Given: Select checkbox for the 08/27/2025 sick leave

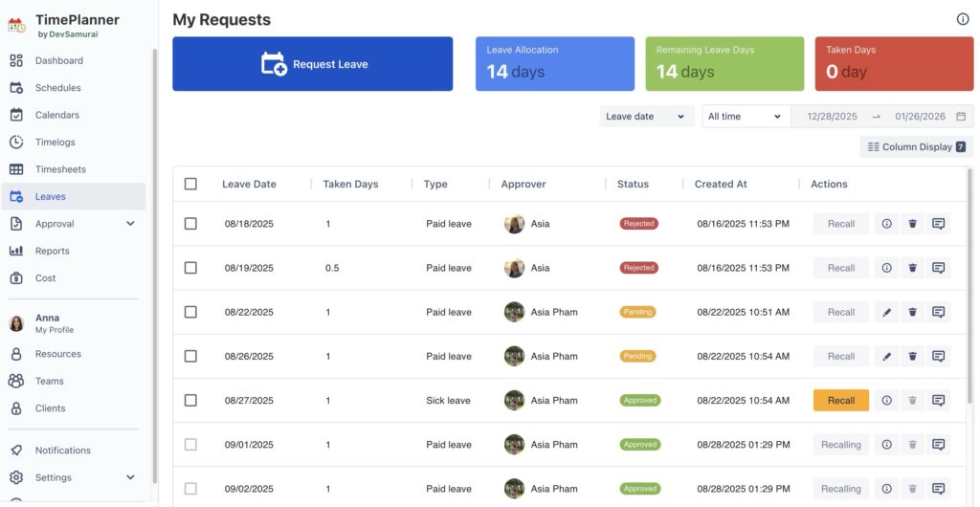Looking at the screenshot, I should coord(190,400).
